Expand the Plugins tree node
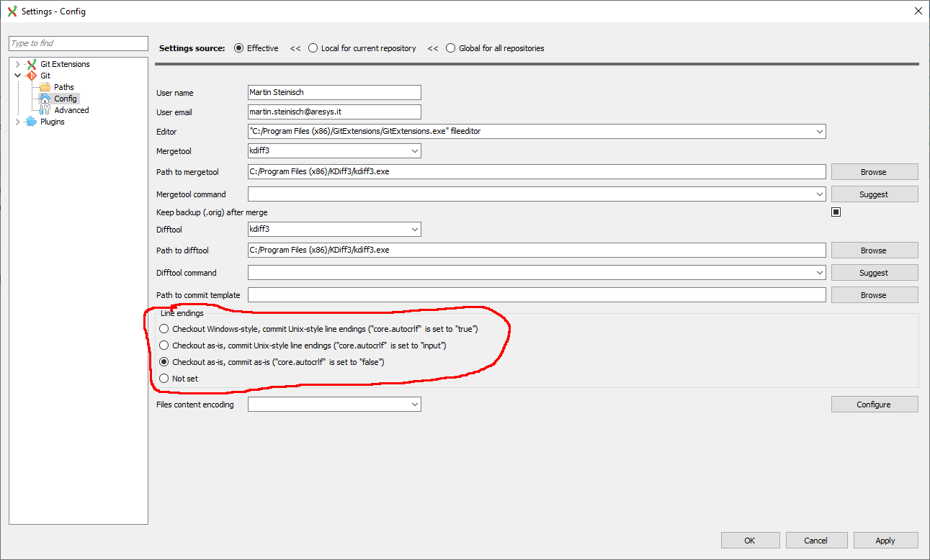This screenshot has width=930, height=560. point(17,121)
